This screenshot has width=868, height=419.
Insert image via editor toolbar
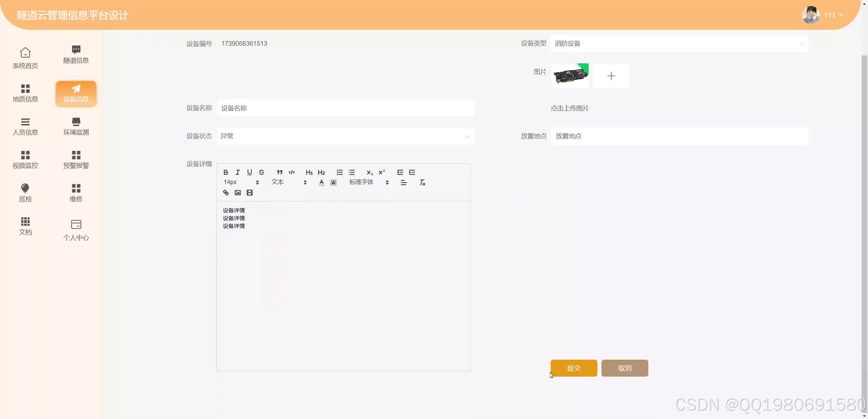point(238,193)
